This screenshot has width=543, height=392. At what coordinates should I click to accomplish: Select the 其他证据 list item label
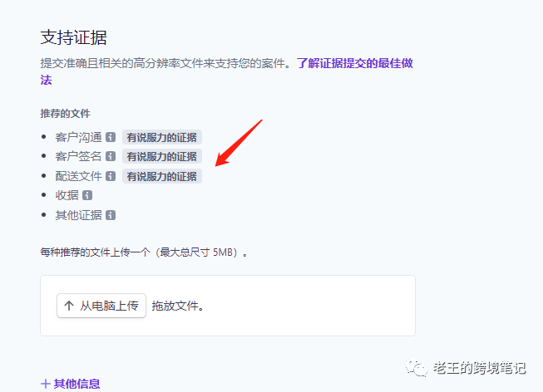pos(78,215)
